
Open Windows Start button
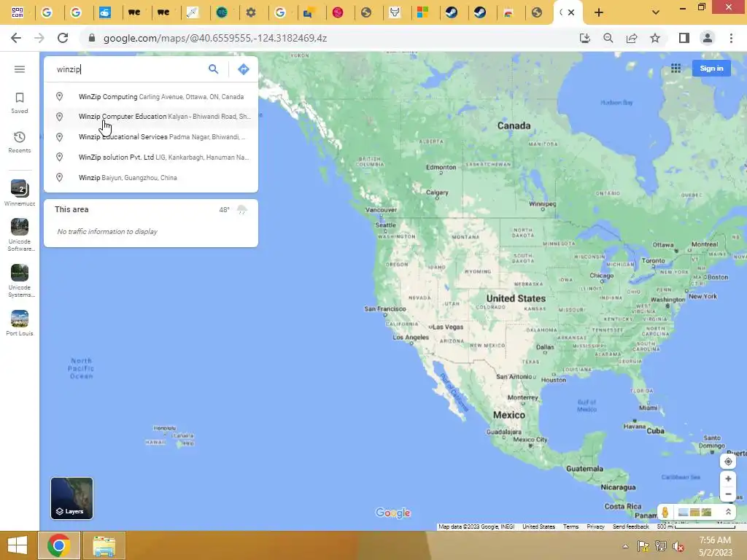pyautogui.click(x=18, y=545)
